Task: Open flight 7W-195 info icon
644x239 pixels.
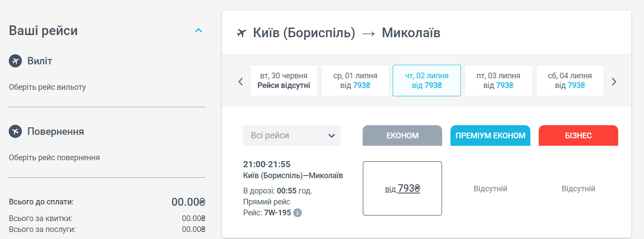Action: [298, 213]
